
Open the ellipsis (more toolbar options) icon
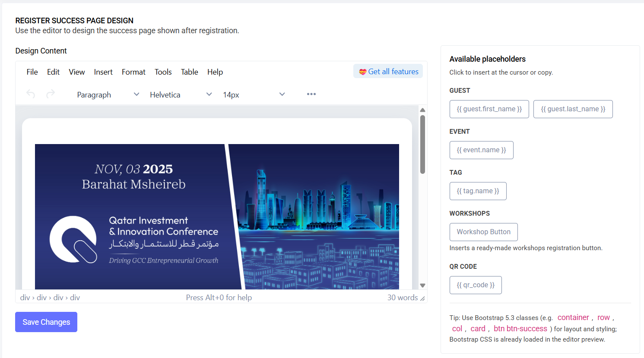(x=311, y=94)
